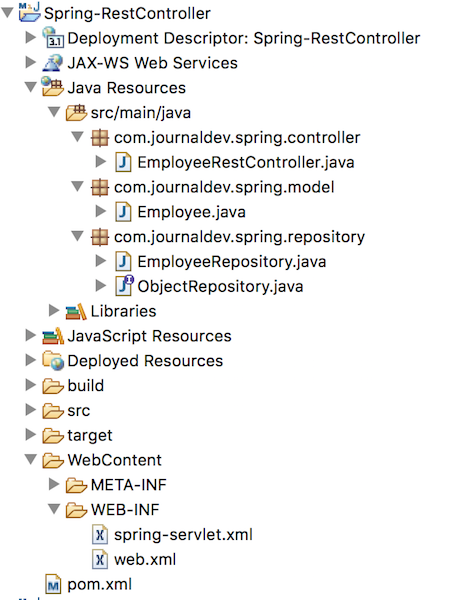Image resolution: width=473 pixels, height=600 pixels.
Task: Select the Employee.java file
Action: pyautogui.click(x=191, y=212)
